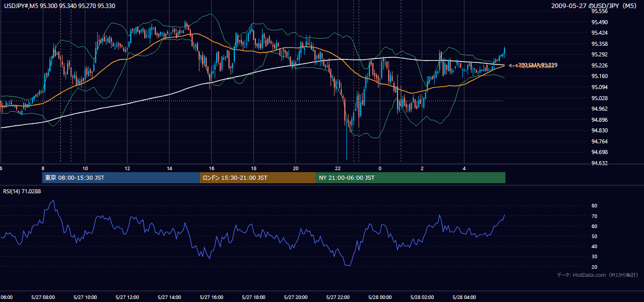Select the 東京 08:00-15:30 JST session bar

(121, 178)
